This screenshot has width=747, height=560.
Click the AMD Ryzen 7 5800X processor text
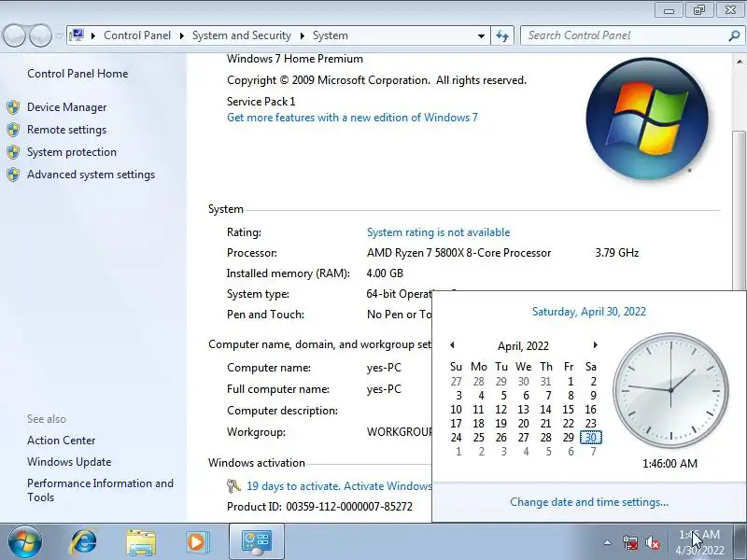click(x=458, y=252)
